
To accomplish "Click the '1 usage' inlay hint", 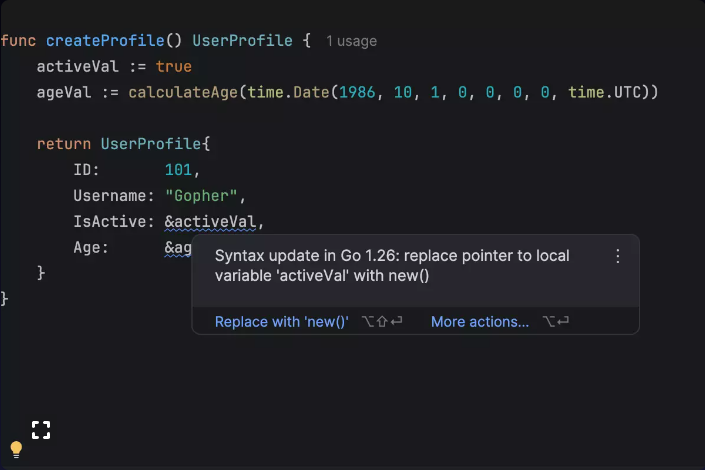I will (x=352, y=41).
